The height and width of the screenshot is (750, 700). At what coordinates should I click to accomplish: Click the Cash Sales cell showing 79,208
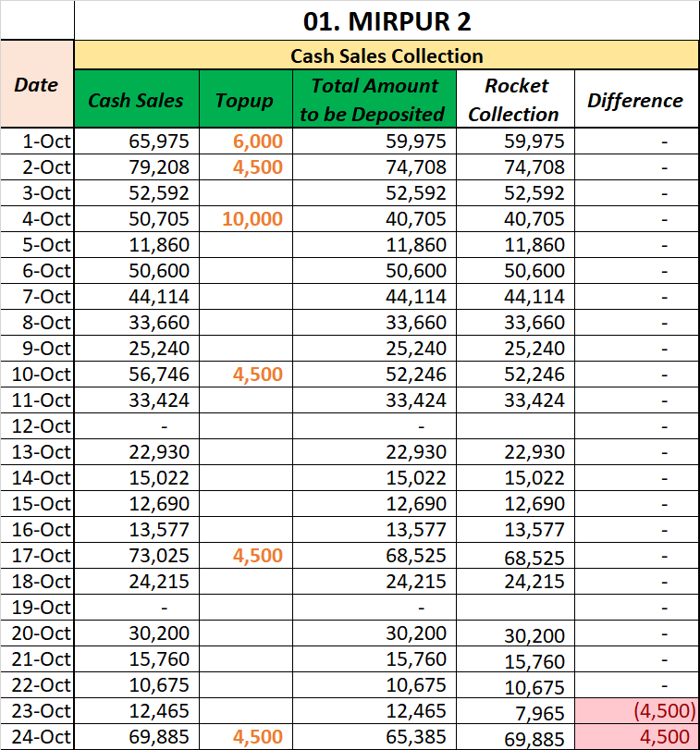tap(136, 167)
